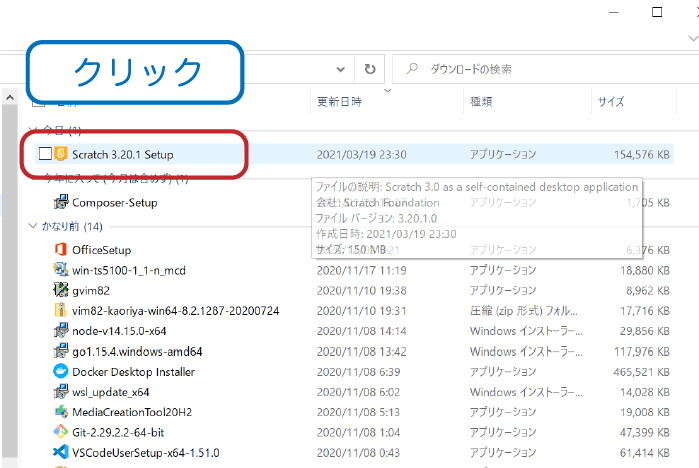Select the gvim82 file name

click(x=91, y=291)
